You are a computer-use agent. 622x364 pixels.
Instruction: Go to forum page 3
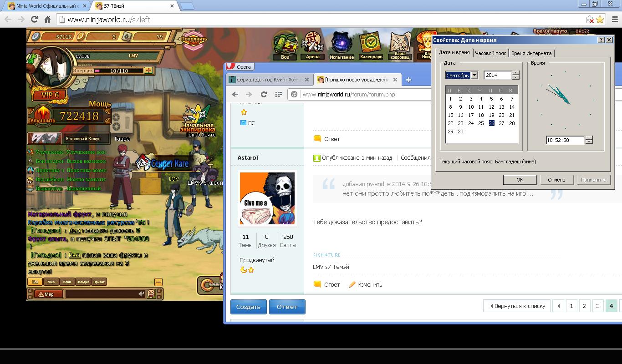[598, 306]
